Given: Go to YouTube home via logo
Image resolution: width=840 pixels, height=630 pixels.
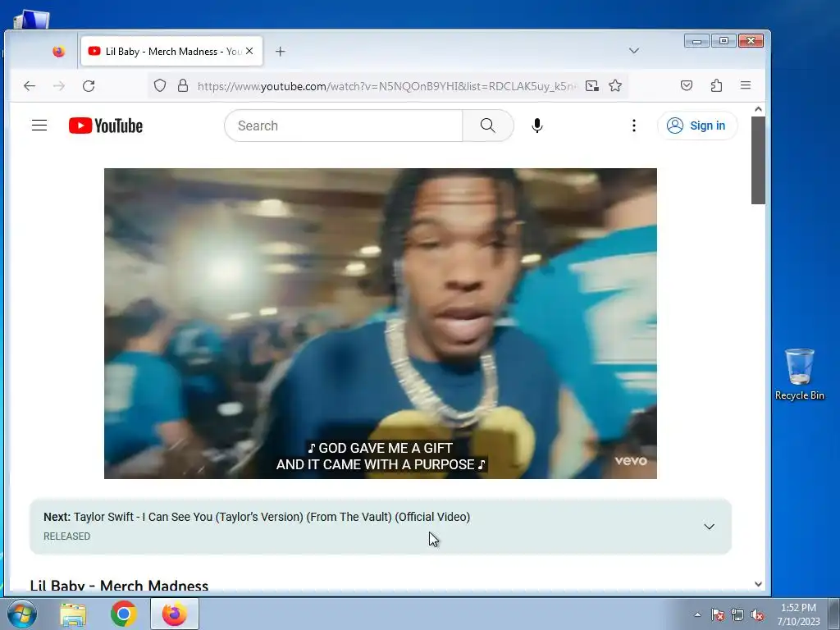Looking at the screenshot, I should pos(106,126).
